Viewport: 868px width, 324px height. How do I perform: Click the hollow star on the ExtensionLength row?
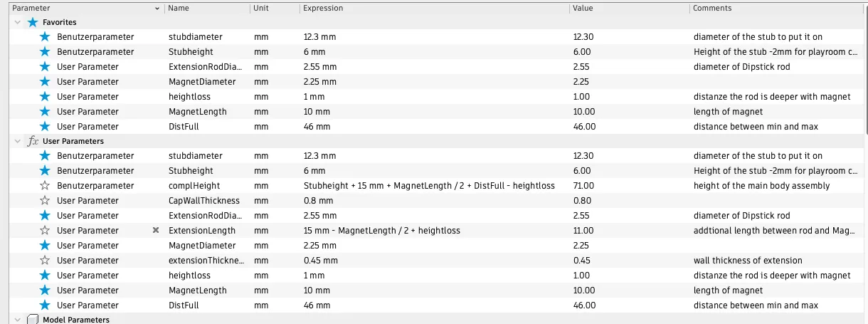(45, 231)
